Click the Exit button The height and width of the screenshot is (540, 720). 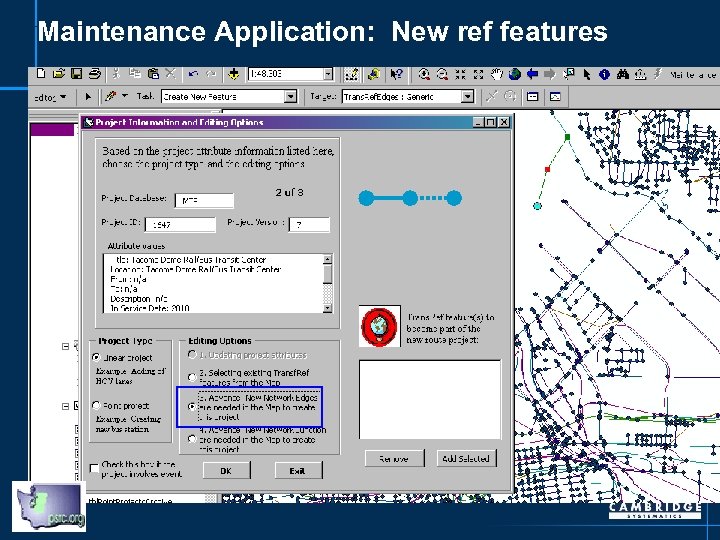coord(298,471)
